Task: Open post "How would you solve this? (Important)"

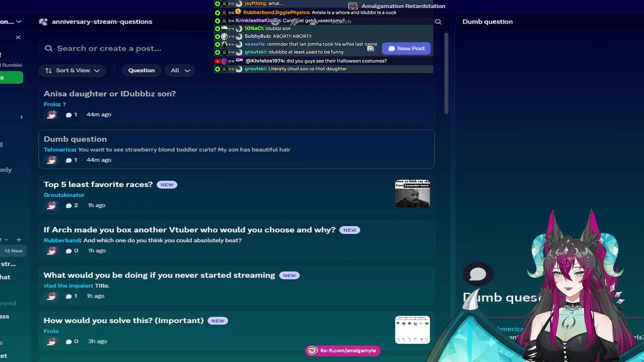Action: [x=124, y=320]
